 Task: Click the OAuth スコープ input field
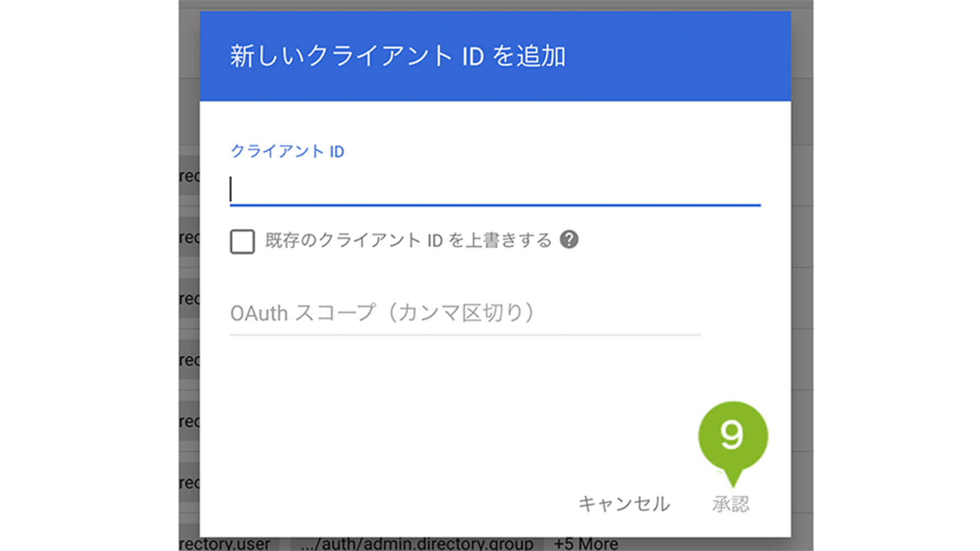click(465, 313)
